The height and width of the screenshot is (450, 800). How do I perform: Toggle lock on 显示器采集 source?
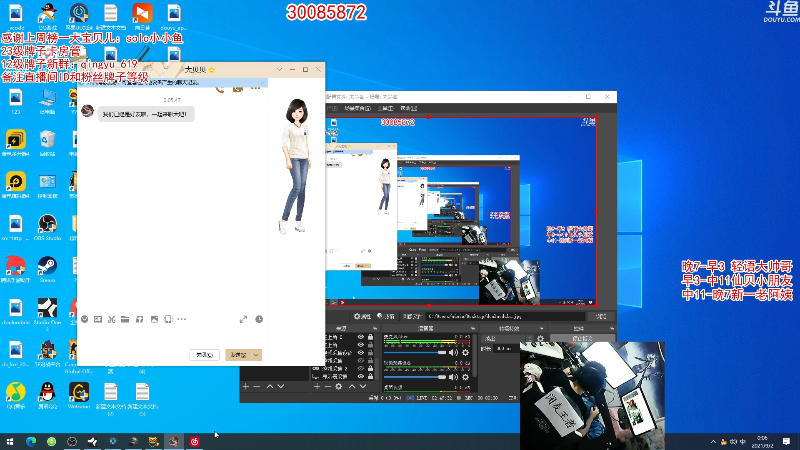pos(370,377)
